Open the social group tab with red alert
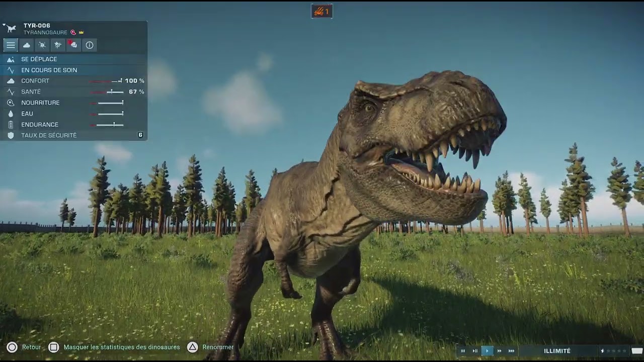644x362 pixels. [73, 45]
